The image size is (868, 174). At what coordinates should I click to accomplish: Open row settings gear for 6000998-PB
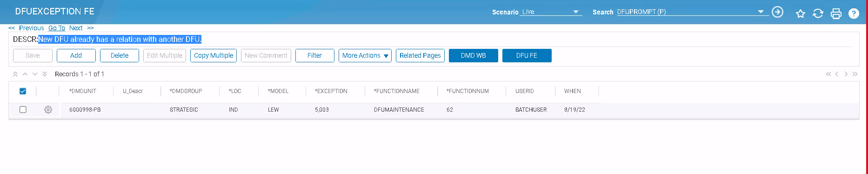(48, 110)
